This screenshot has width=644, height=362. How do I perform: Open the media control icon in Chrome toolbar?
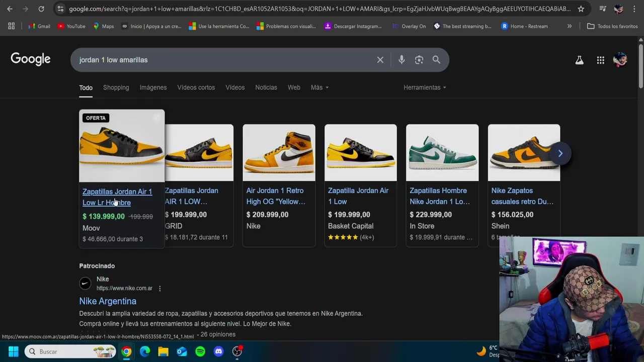pyautogui.click(x=603, y=9)
